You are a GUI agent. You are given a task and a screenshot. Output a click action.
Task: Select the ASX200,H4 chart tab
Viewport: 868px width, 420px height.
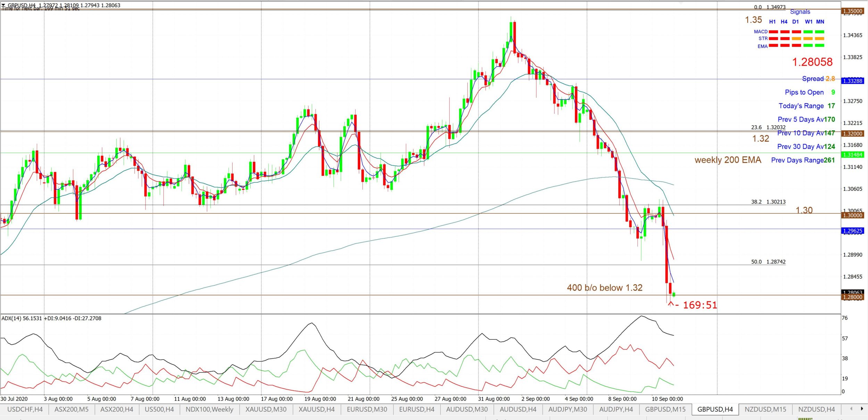point(117,409)
